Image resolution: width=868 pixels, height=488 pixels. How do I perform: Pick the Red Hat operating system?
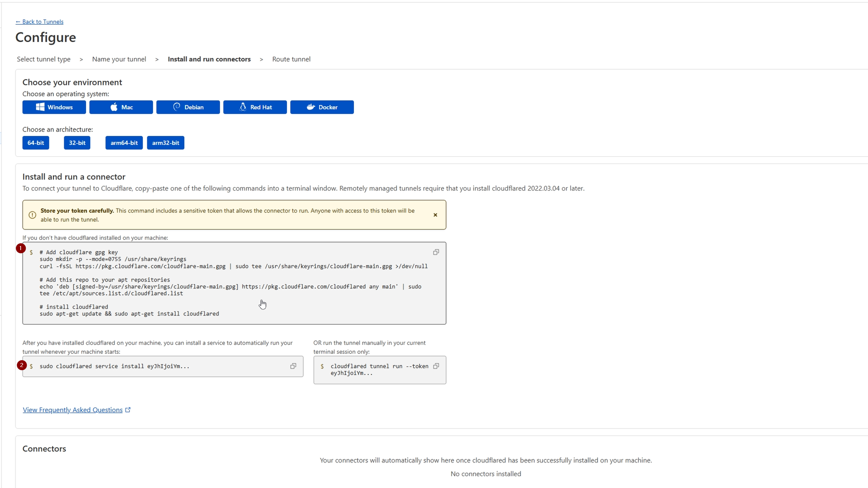click(255, 107)
